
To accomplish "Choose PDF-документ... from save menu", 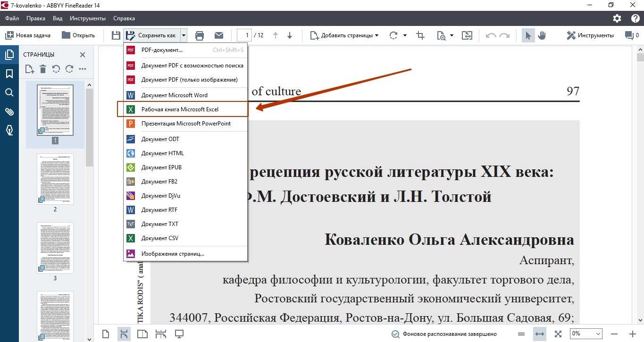I will point(185,50).
